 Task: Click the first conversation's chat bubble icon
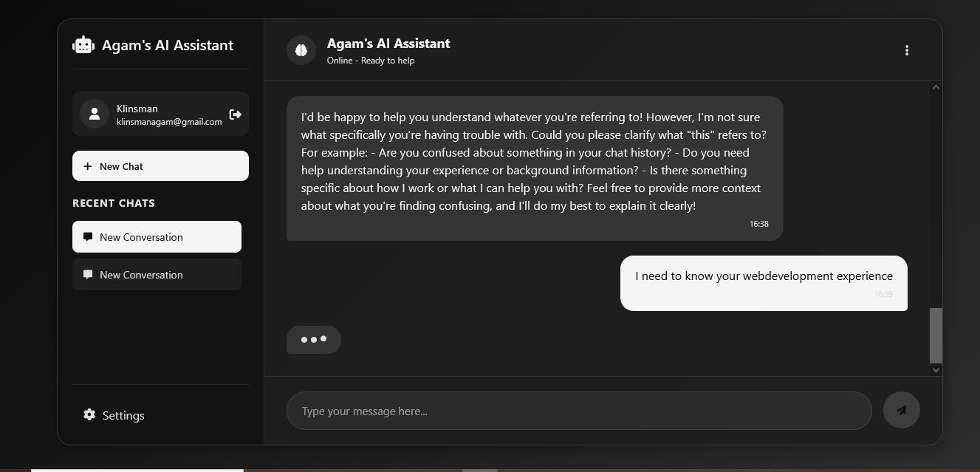[x=88, y=236]
